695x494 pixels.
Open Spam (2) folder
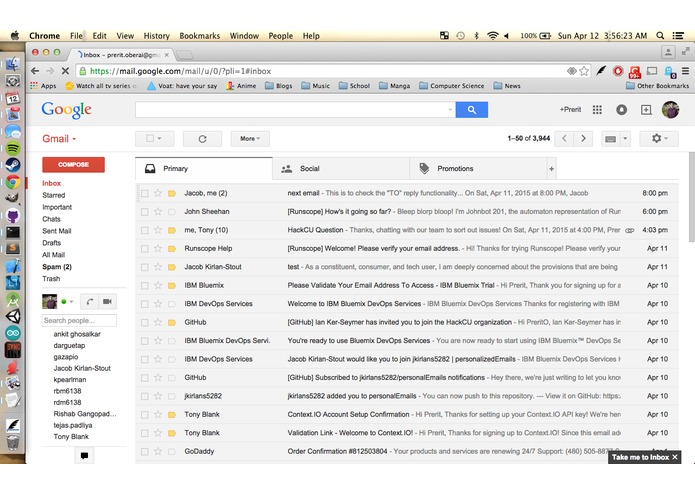57,267
